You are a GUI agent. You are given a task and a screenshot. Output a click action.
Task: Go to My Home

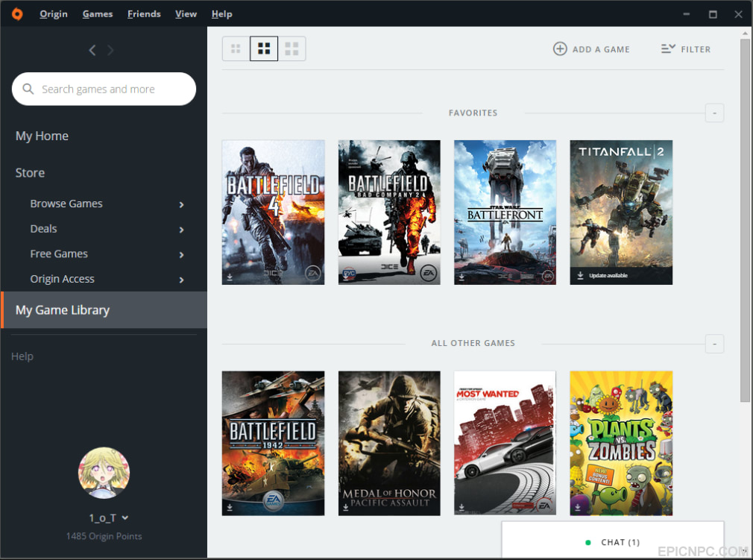(42, 136)
